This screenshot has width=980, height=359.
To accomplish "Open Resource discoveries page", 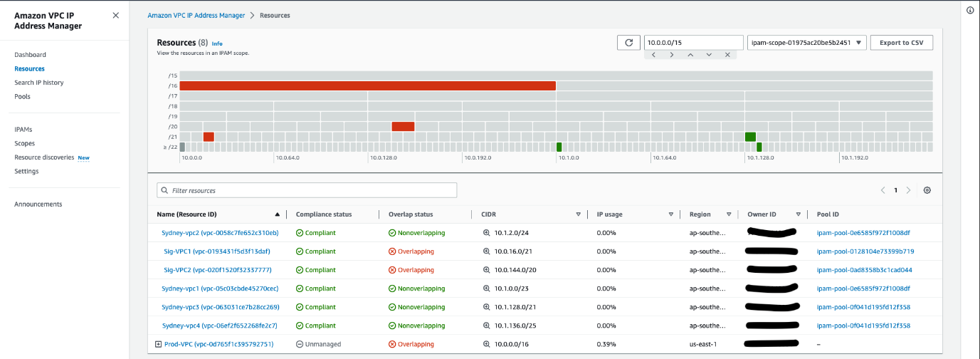I will 44,157.
